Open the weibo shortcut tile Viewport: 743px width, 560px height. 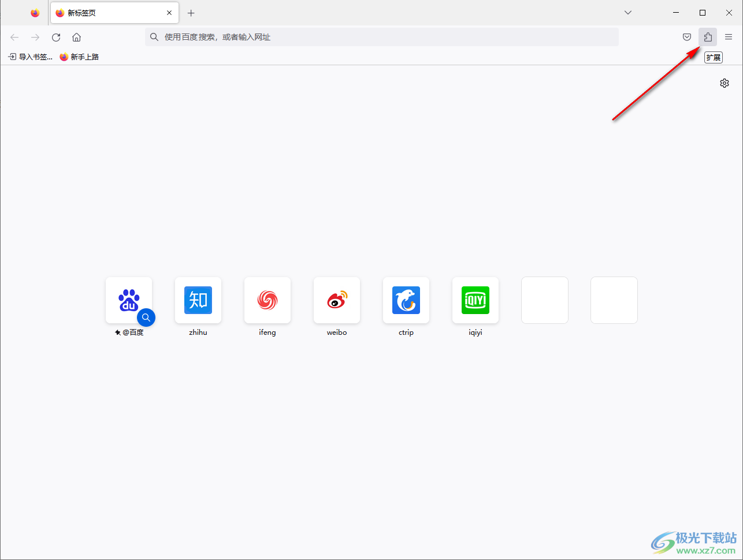[x=337, y=300]
